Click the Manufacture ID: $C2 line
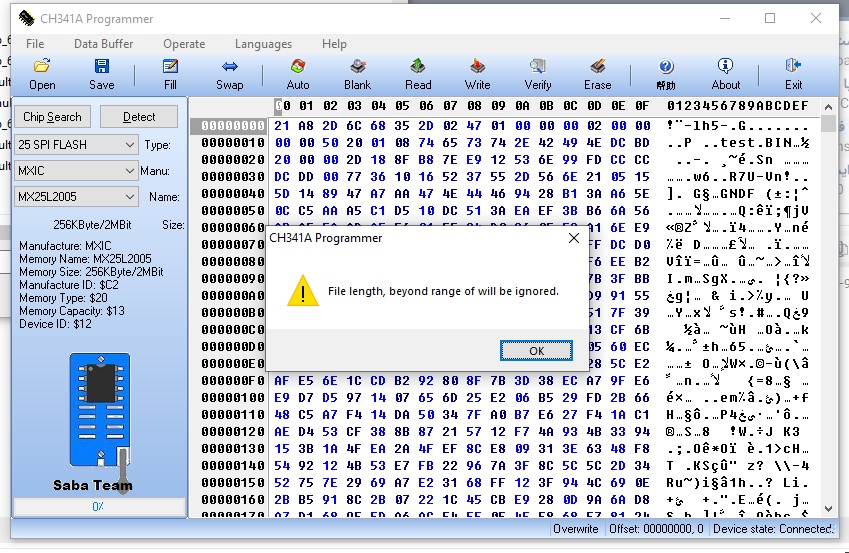Viewport: 849px width, 553px height. 69,285
